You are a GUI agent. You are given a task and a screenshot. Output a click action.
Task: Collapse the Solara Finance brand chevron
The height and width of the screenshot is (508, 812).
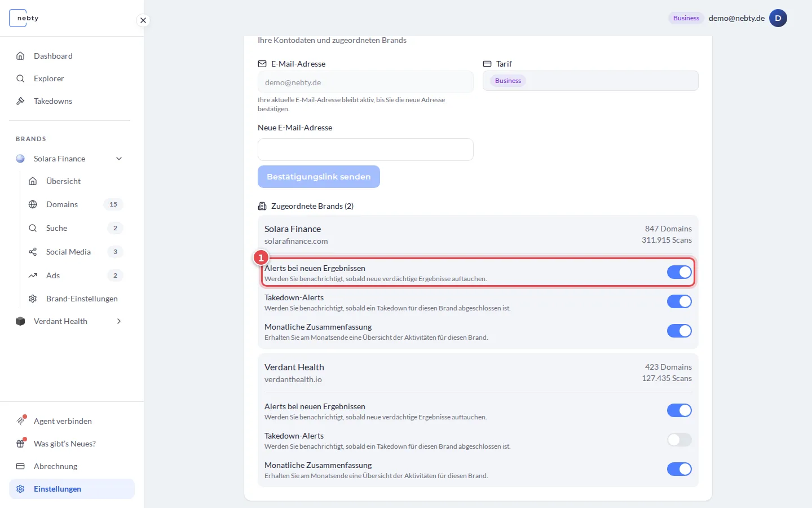point(119,159)
